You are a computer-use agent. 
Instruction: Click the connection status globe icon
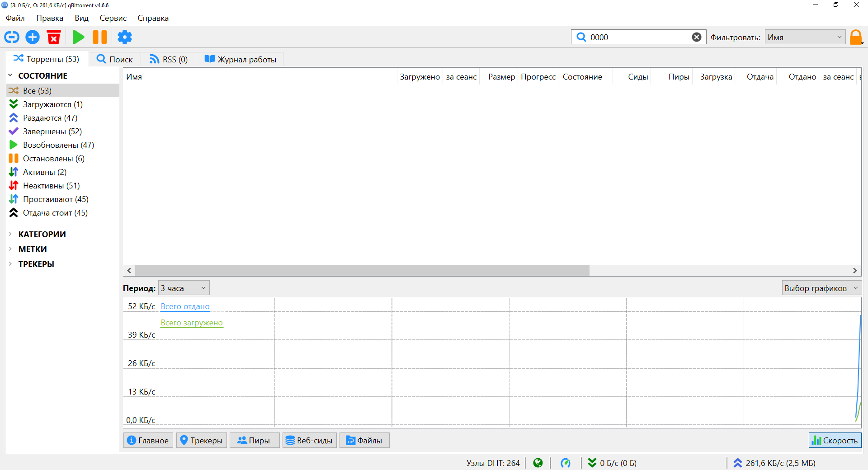point(538,463)
